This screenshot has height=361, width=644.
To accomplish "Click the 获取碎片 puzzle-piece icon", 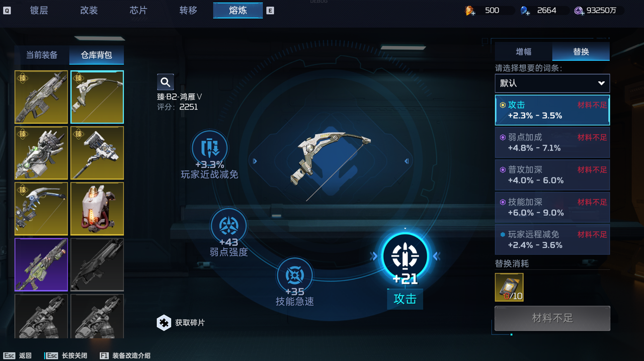I will (164, 323).
